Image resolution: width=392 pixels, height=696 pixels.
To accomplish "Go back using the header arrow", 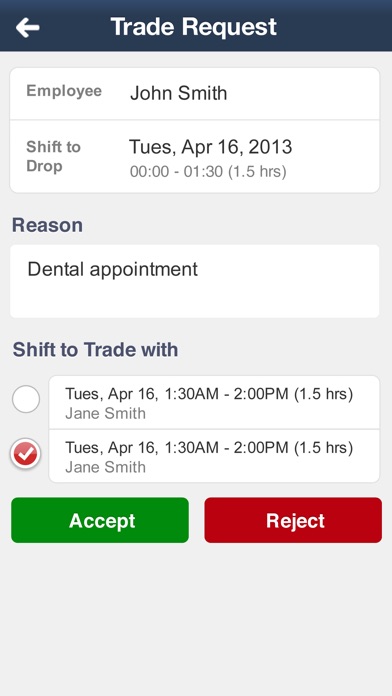I will (x=28, y=28).
